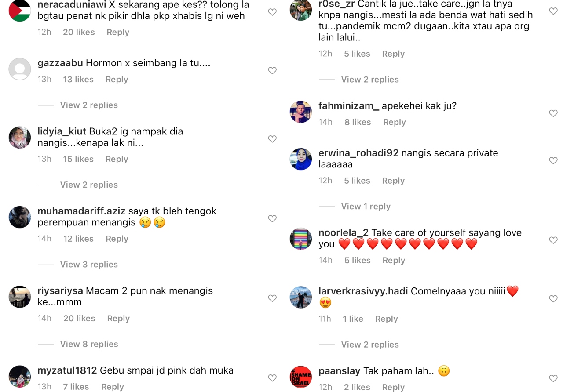Toggle the like on riysariysa's comment

click(x=272, y=298)
